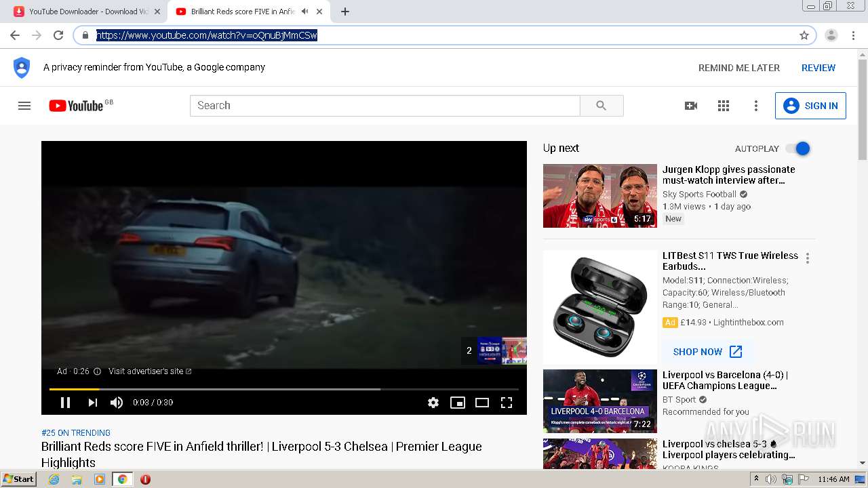Viewport: 868px width, 488px height.
Task: Reload the current page
Action: [x=58, y=35]
